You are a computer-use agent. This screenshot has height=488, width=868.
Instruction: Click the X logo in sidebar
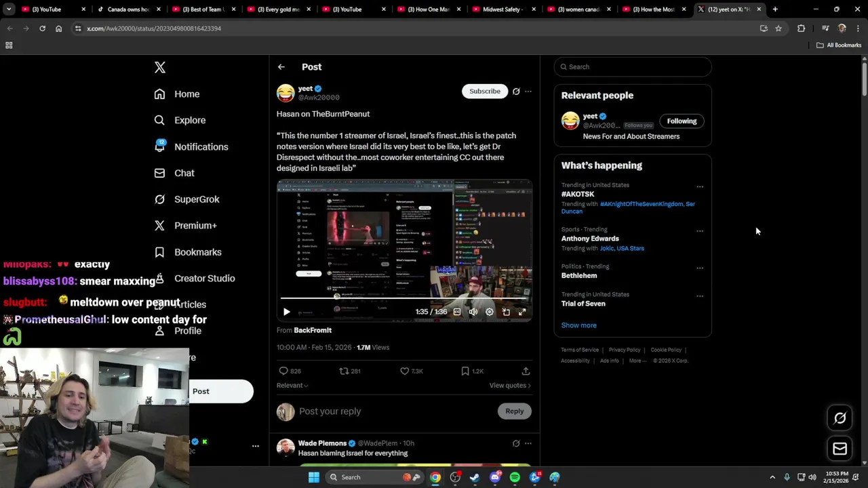pyautogui.click(x=160, y=67)
